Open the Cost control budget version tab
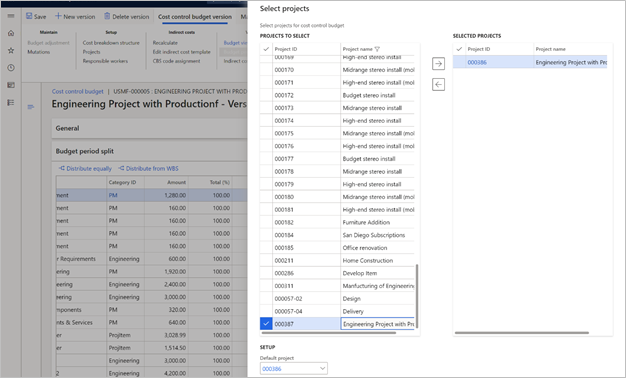Viewport: 626px width, 378px height. 195,17
